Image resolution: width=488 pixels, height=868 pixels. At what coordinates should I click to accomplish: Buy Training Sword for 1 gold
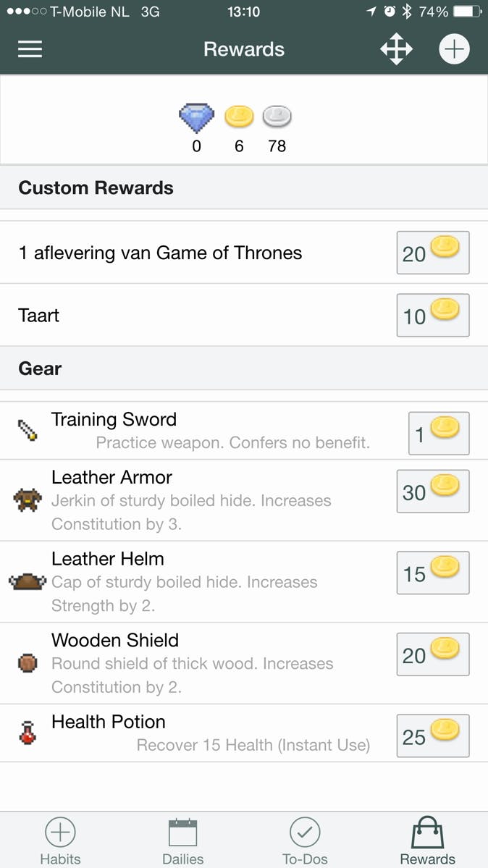tap(438, 433)
